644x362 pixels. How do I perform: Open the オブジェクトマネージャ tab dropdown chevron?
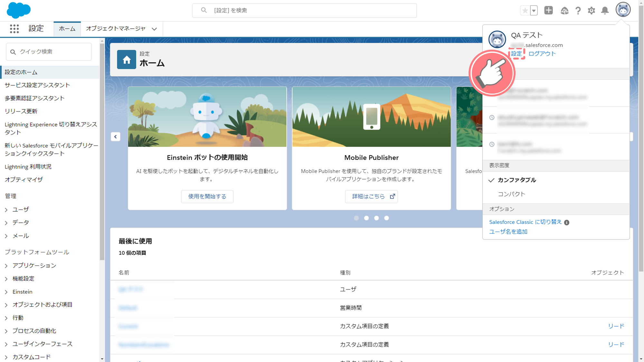(x=155, y=29)
